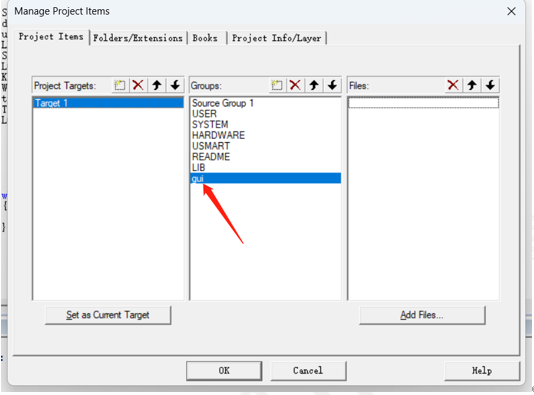The height and width of the screenshot is (395, 534).
Task: Select the README group
Action: (266, 157)
